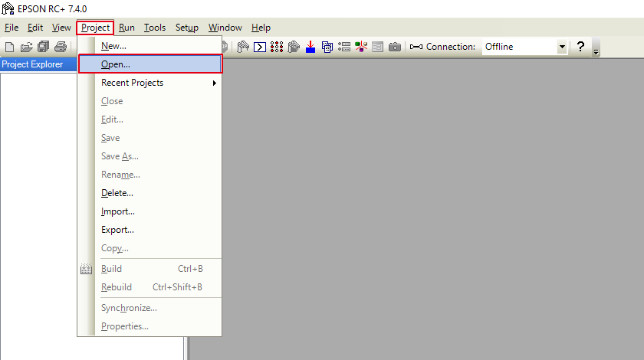The height and width of the screenshot is (360, 644).
Task: Choose Properties... in Project menu
Action: (150, 326)
